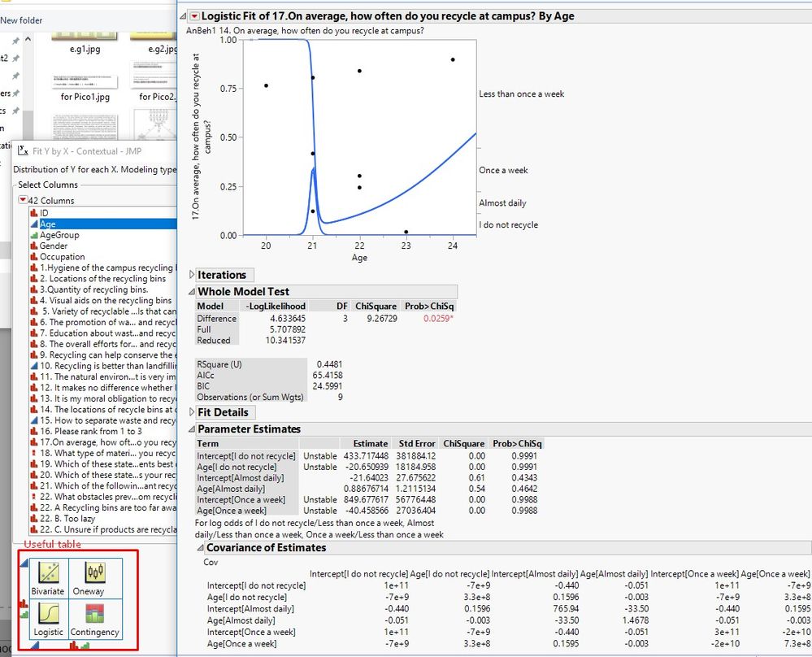Click the I do not recycle legend label
The image size is (812, 657).
[x=509, y=224]
